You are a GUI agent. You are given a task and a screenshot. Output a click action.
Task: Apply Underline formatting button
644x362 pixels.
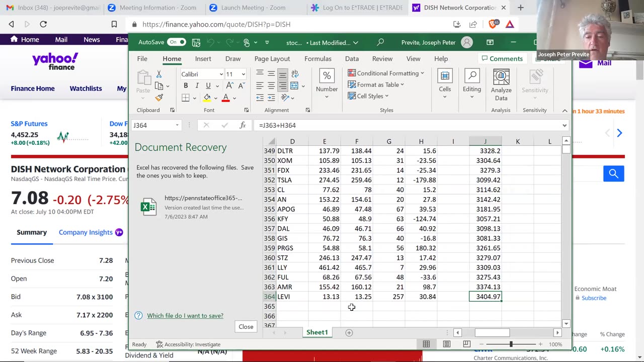click(208, 86)
